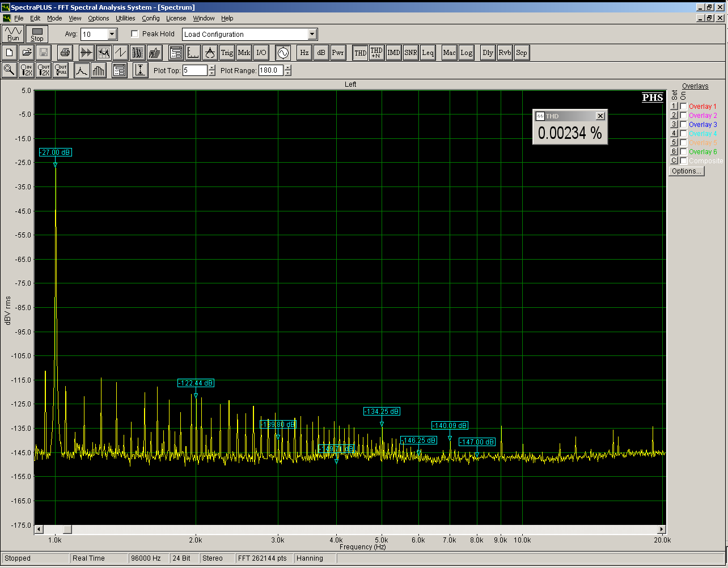Toggle the SNR utility button
Screen dimensions: 728x568
click(x=411, y=53)
